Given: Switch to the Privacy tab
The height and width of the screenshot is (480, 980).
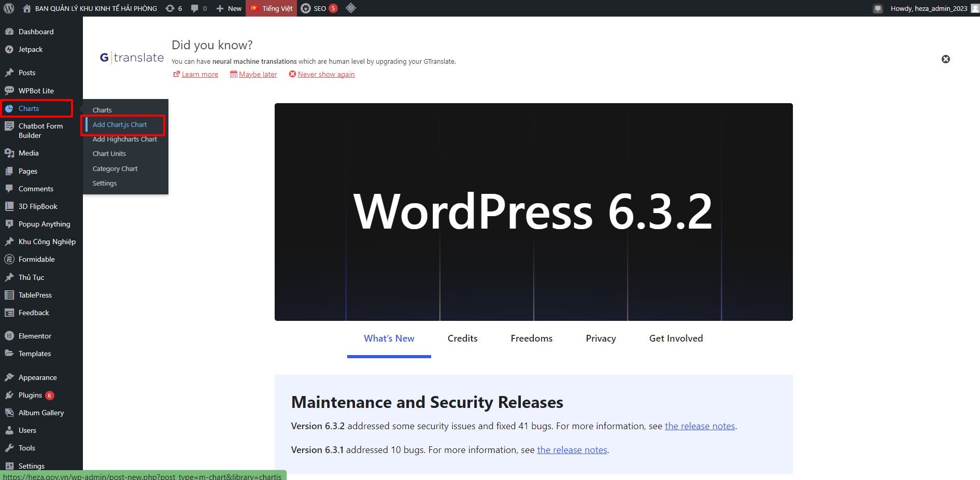Looking at the screenshot, I should coord(601,338).
